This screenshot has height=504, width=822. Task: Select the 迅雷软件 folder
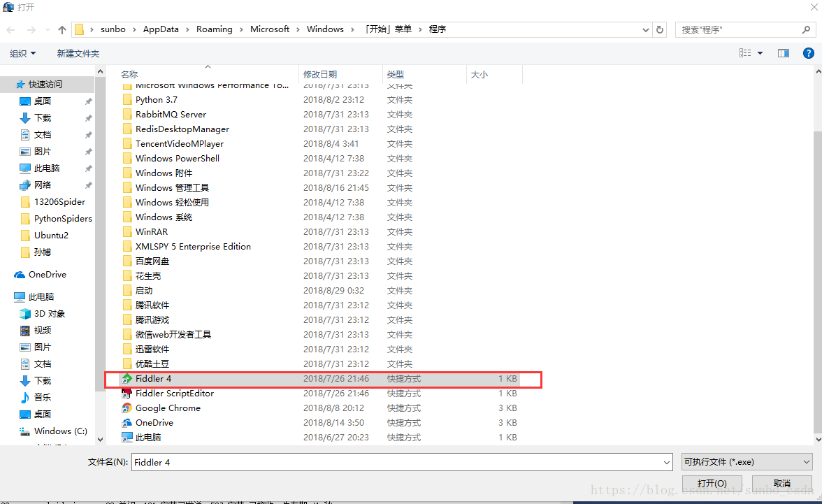click(x=152, y=350)
